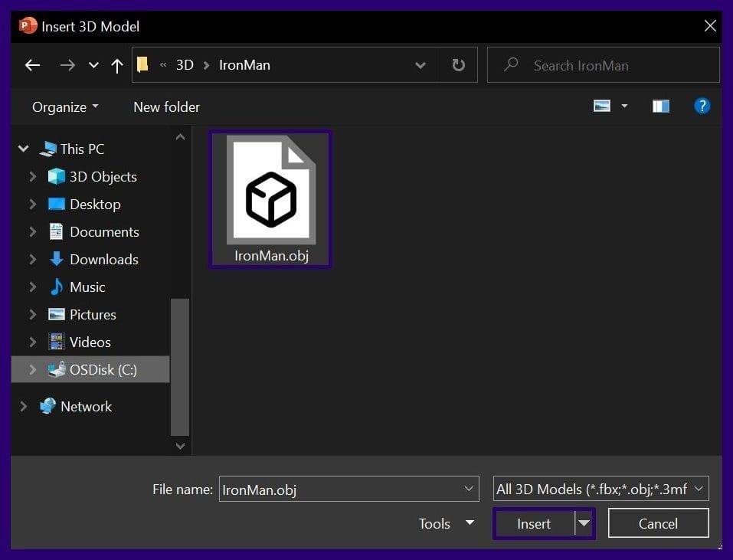
Task: Click the Search IronMan field
Action: click(x=603, y=65)
